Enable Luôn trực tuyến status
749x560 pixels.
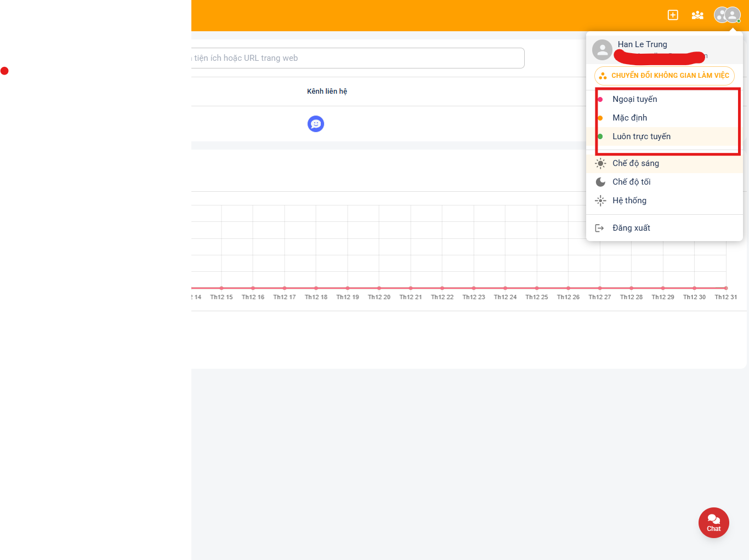(642, 136)
